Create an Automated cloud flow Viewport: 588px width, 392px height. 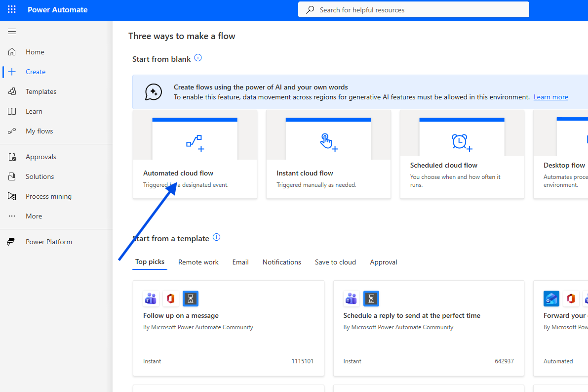pos(195,154)
